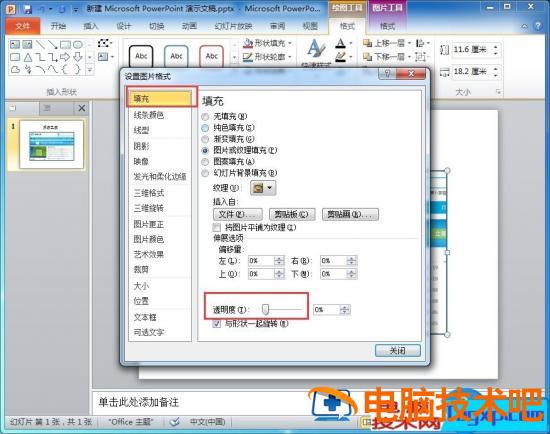Click the second Abc shape style
This screenshot has width=550, height=434.
tap(176, 56)
